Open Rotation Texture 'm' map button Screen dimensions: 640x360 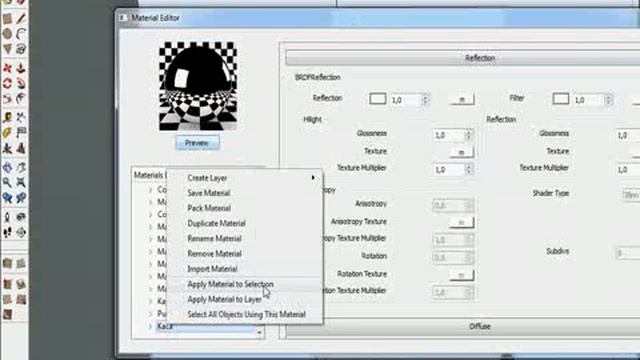tap(461, 275)
